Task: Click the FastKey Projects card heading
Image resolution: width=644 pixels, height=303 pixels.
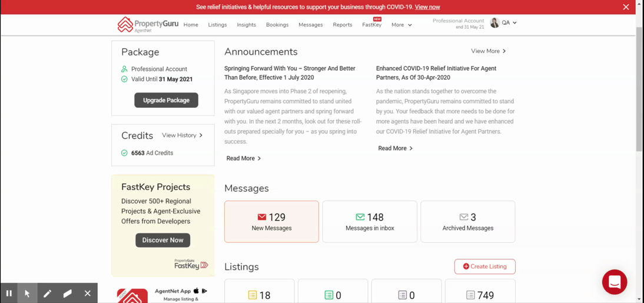Action: pyautogui.click(x=155, y=187)
